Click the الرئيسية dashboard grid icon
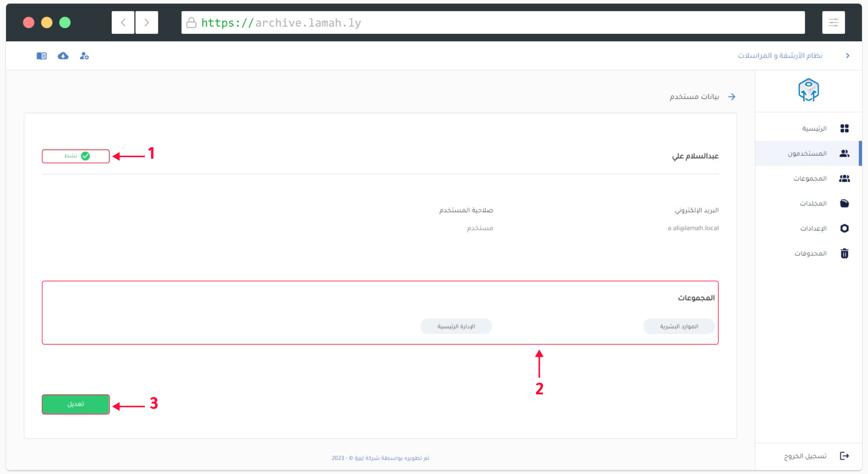Viewport: 868px width, 474px height. click(x=844, y=128)
